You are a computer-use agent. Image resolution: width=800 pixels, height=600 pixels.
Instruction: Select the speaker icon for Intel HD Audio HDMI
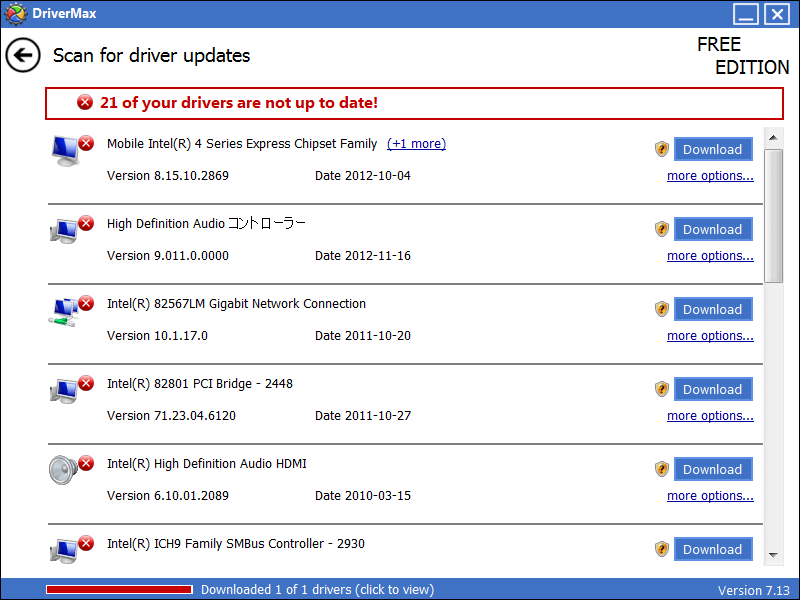click(63, 469)
